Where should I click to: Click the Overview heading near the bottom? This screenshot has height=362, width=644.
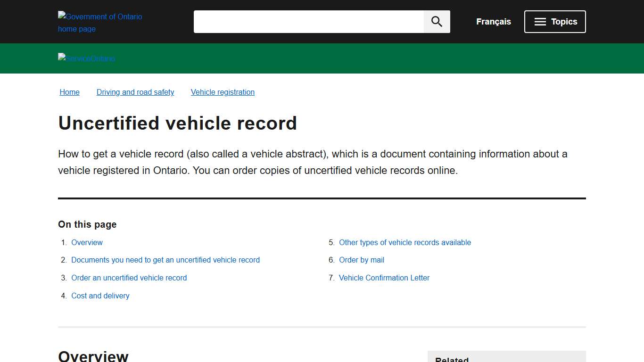click(93, 356)
